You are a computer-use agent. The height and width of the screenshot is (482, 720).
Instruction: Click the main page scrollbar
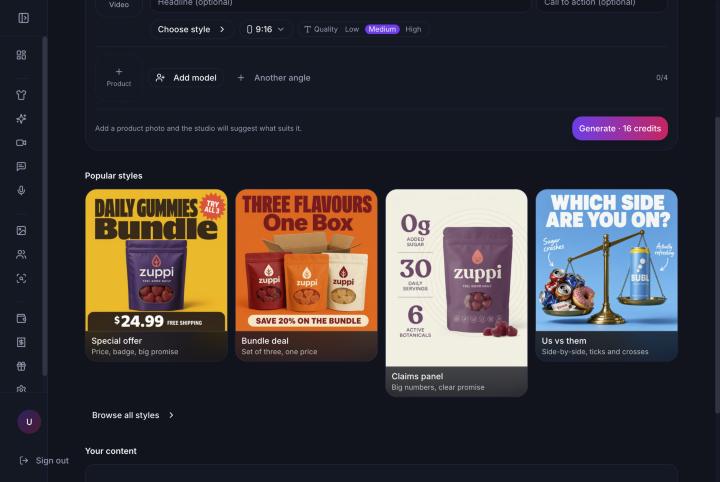click(717, 265)
